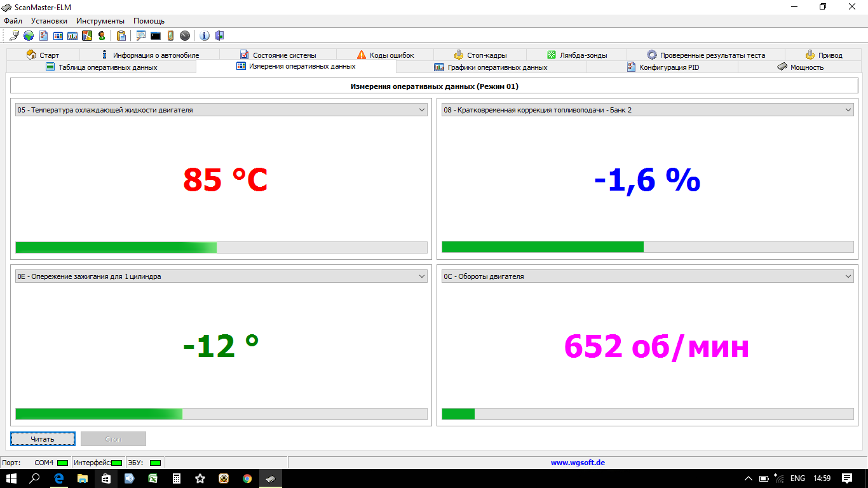Open the terminal console toolbar icon

click(156, 36)
